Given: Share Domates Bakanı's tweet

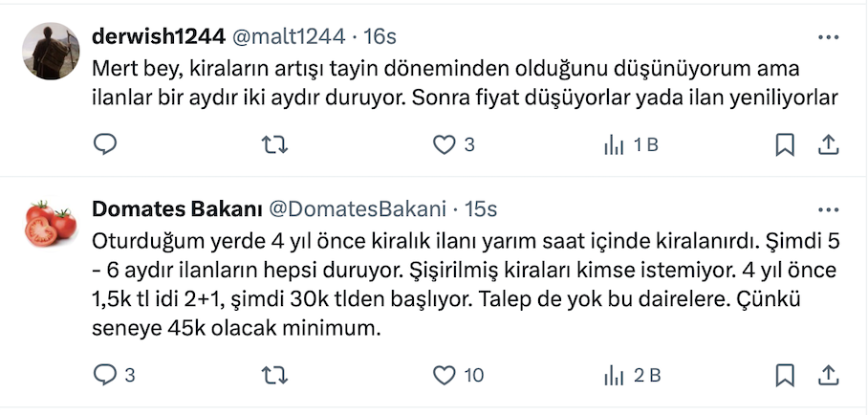Looking at the screenshot, I should point(829,375).
